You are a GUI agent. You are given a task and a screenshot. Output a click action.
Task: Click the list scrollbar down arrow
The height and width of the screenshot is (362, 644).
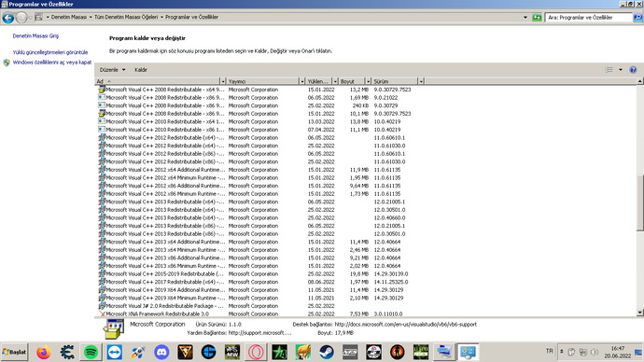coord(640,313)
